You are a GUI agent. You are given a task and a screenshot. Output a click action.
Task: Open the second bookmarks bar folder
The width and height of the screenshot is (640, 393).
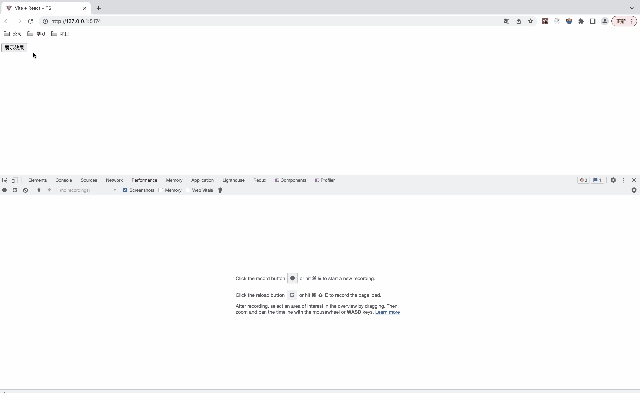(36, 34)
